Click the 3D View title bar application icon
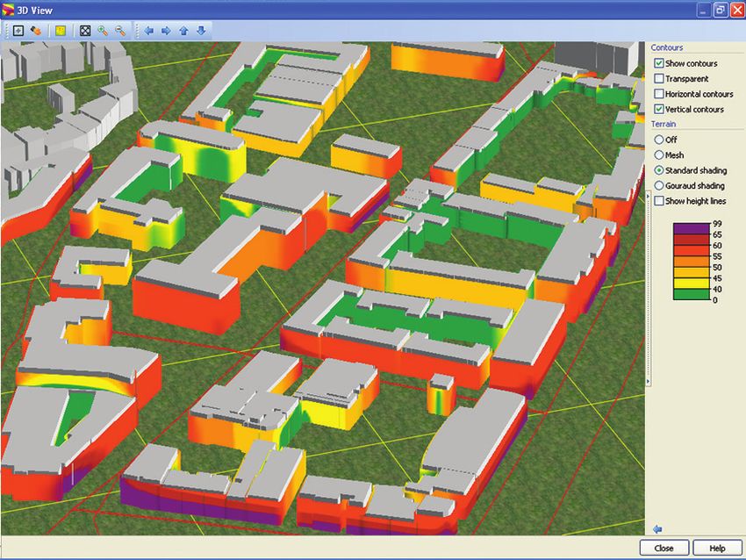The width and height of the screenshot is (746, 560). [x=8, y=10]
